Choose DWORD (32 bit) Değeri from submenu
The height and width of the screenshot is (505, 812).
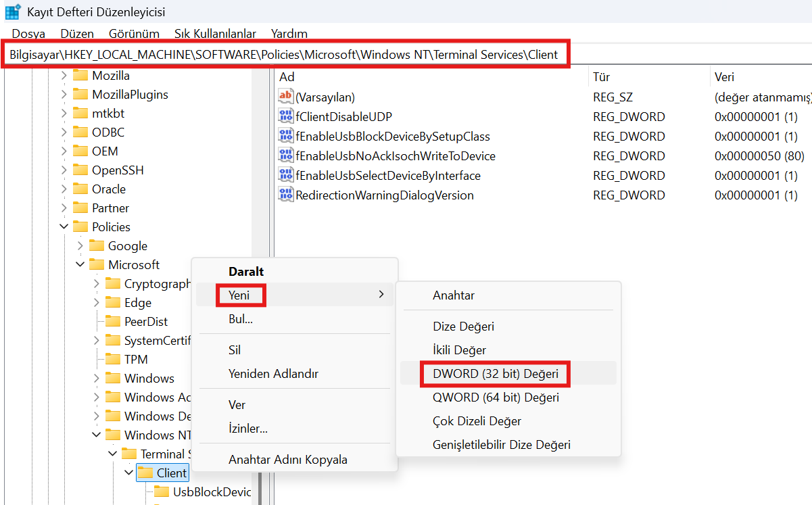click(x=496, y=374)
